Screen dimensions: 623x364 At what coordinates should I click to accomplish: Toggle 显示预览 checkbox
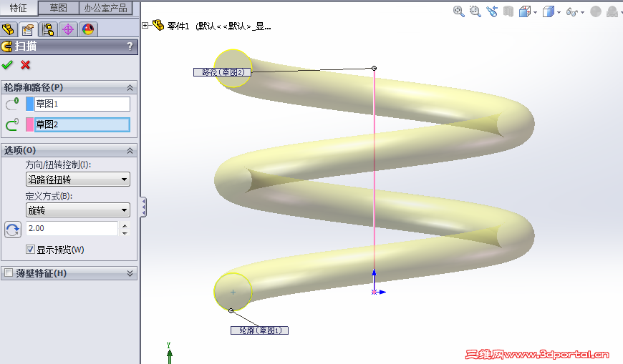pos(30,250)
